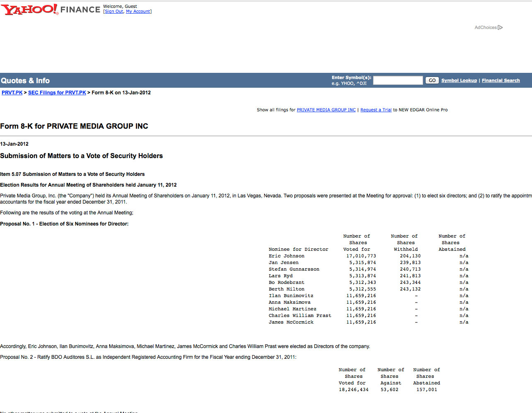Click the 18,246,434 shares voted for value
532x413 pixels.
tap(353, 390)
